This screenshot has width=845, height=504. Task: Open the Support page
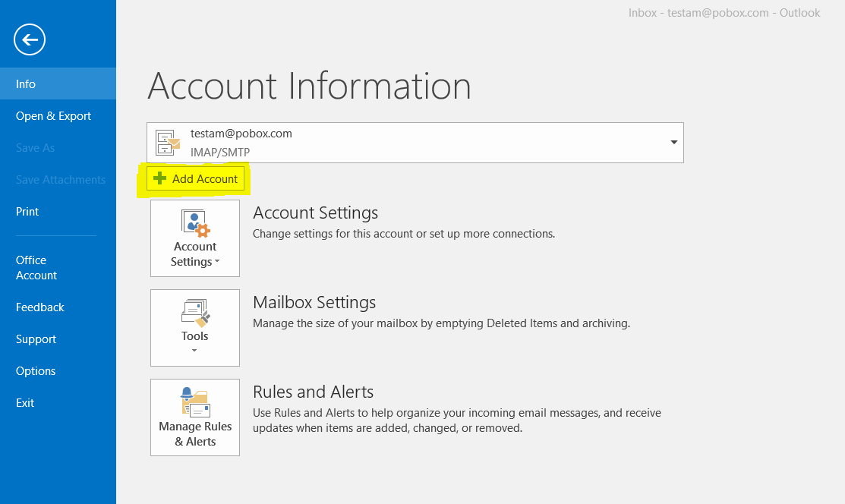point(58,339)
